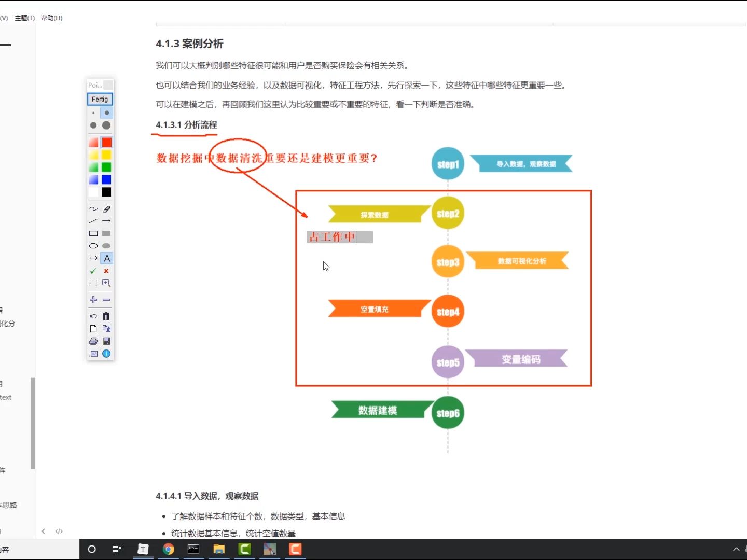Open Google Chrome from the taskbar

(168, 550)
